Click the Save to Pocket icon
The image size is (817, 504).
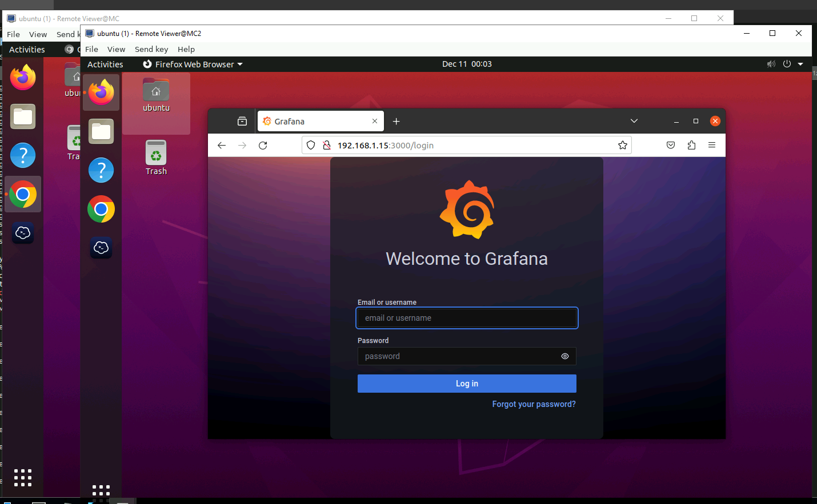tap(671, 145)
